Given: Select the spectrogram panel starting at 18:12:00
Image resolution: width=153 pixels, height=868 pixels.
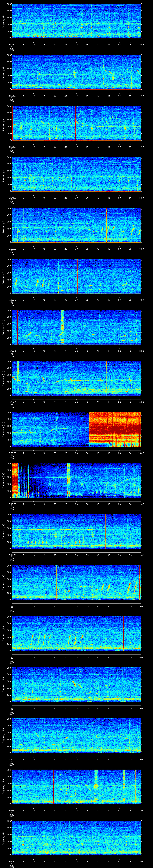Looking at the screenshot, I should point(76,583).
